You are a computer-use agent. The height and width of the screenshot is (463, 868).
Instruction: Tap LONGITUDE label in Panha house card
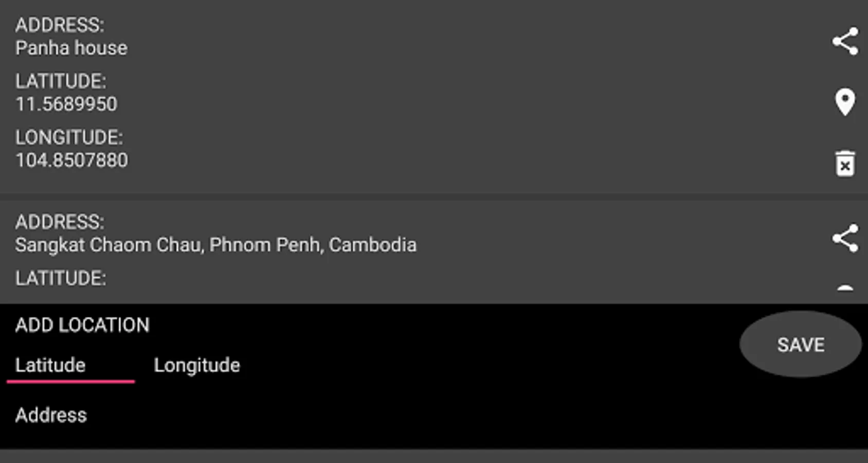coord(69,137)
